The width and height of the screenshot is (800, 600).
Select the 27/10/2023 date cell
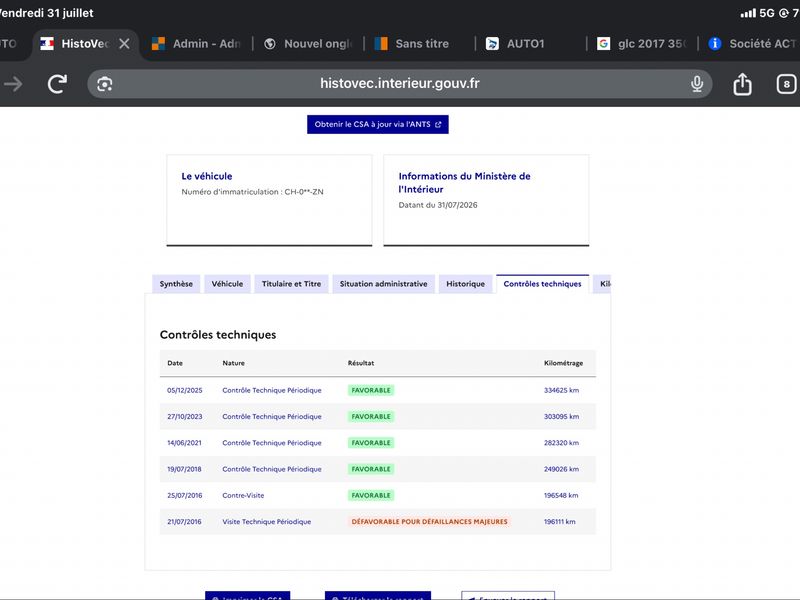point(185,416)
